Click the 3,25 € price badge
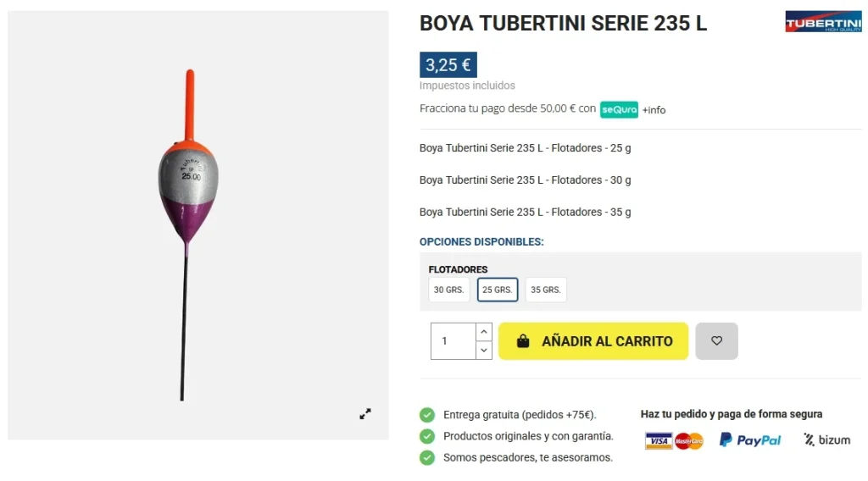The height and width of the screenshot is (481, 868). tap(448, 65)
